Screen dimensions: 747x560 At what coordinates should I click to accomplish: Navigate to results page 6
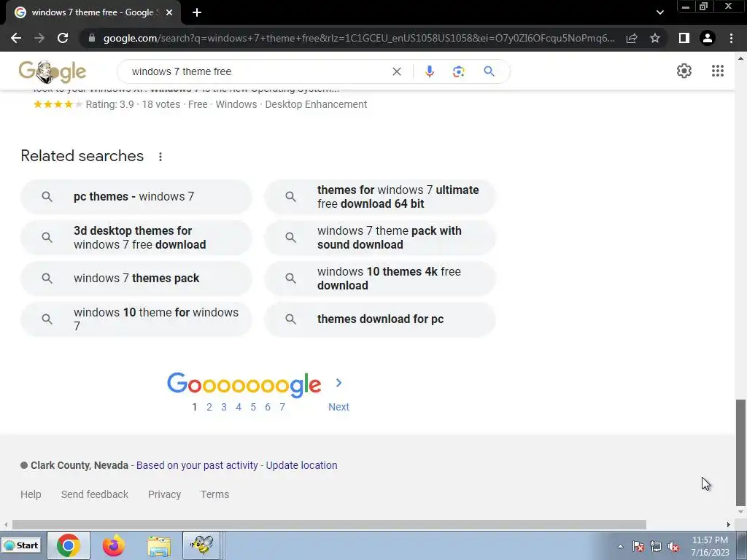268,407
